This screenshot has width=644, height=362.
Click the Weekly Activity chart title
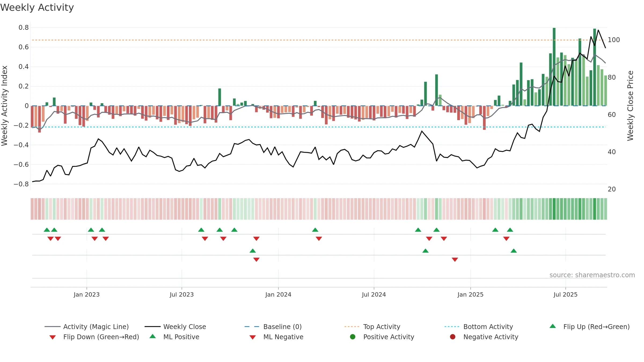point(37,8)
